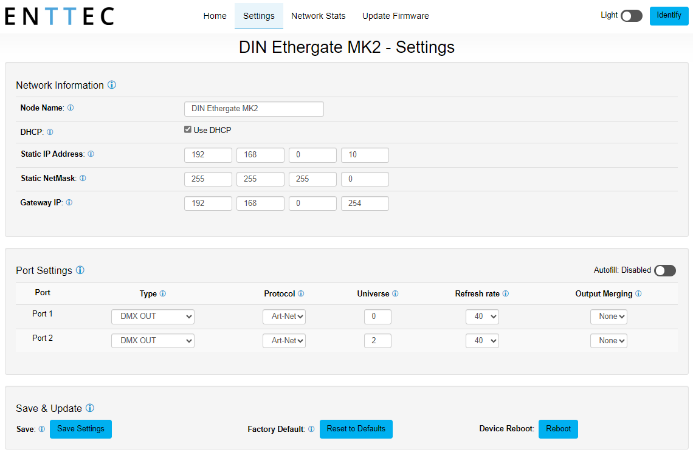This screenshot has width=693, height=455.
Task: Click the DHCP info icon
Action: [50, 132]
